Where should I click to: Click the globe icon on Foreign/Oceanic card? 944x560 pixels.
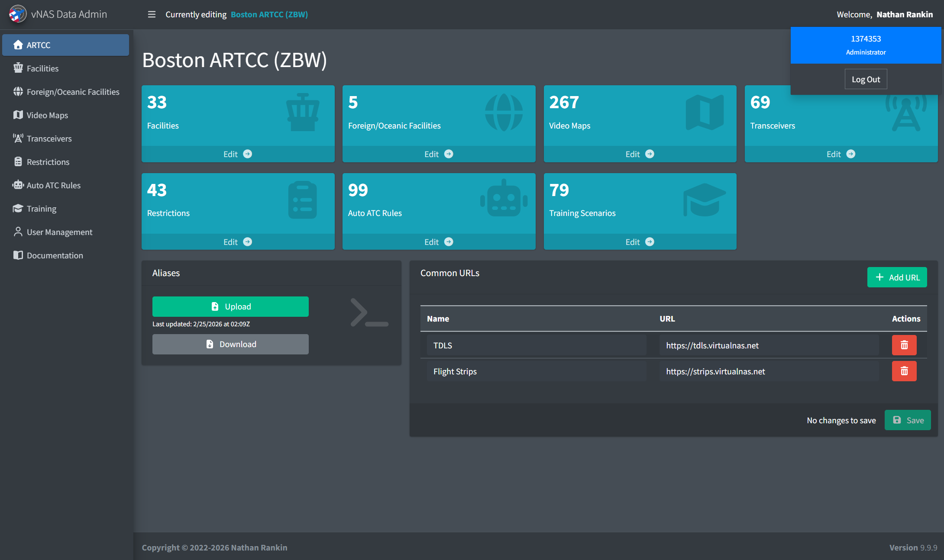click(504, 113)
